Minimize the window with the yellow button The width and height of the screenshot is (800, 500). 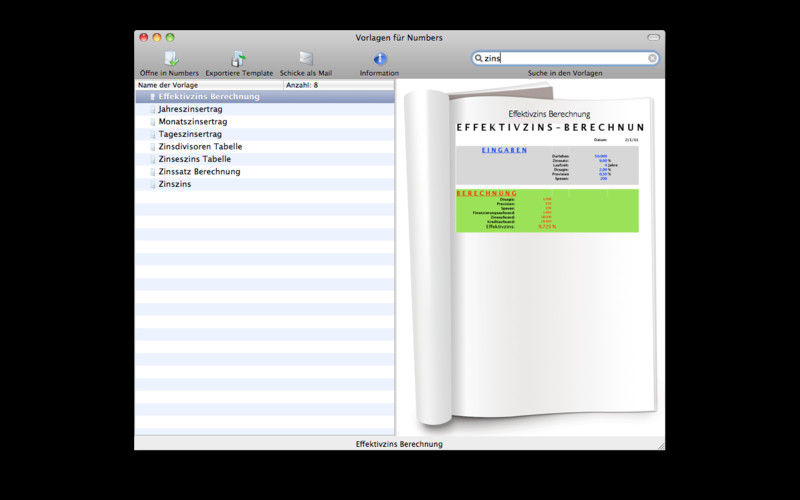point(157,37)
